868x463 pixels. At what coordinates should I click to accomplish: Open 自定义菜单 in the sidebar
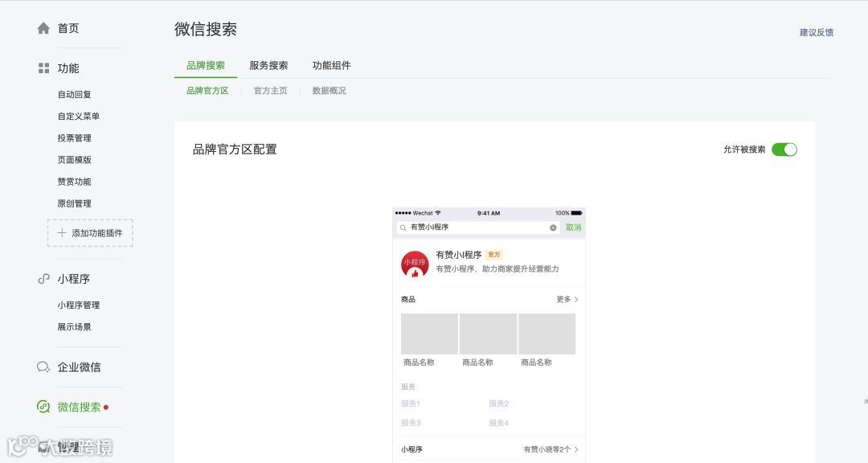pos(79,117)
